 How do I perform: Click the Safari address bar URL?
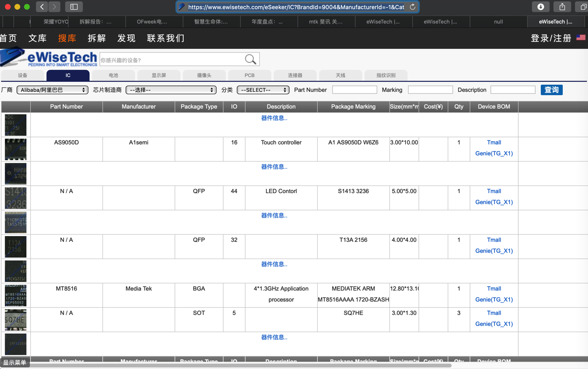(x=296, y=7)
